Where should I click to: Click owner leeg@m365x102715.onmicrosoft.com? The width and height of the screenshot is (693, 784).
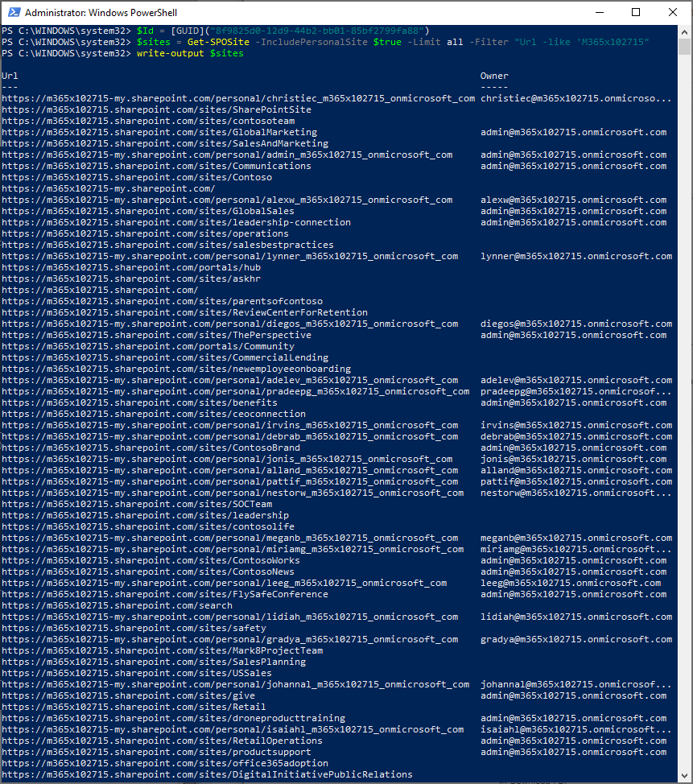coord(571,583)
